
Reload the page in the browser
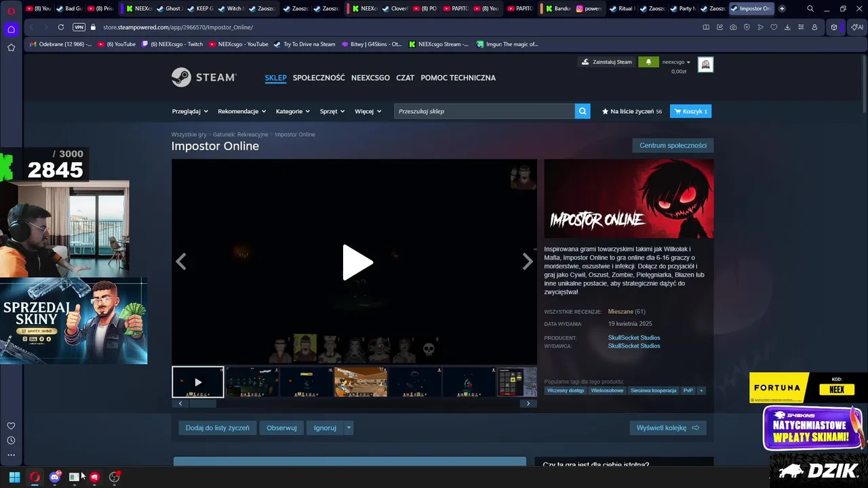tap(61, 27)
